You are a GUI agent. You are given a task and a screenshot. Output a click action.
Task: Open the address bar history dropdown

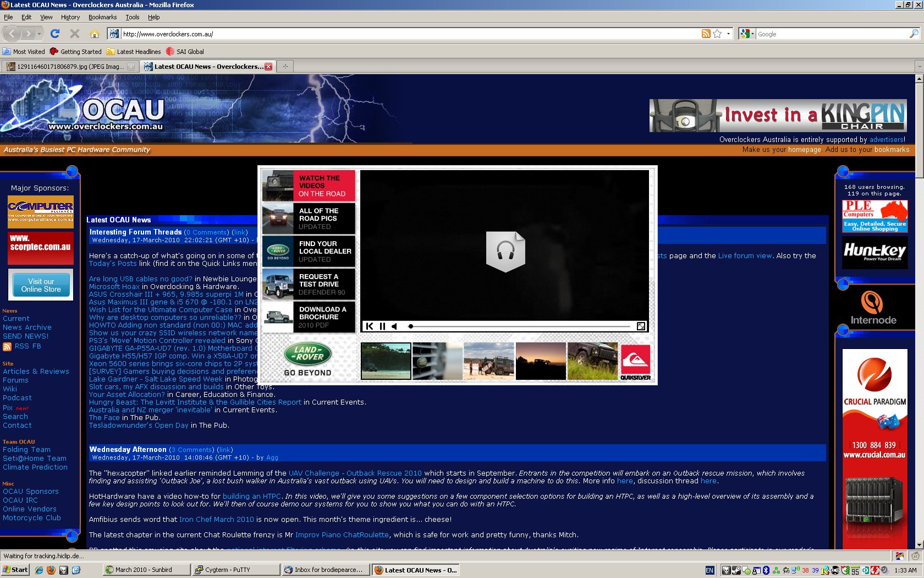click(729, 34)
